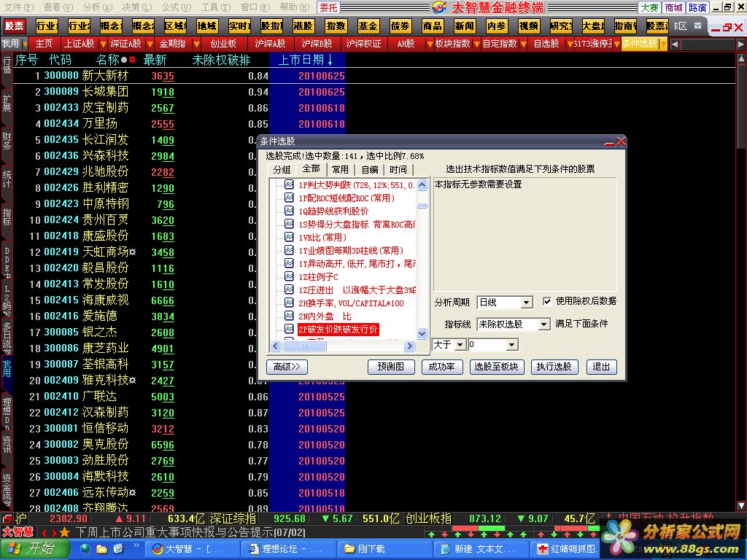Image resolution: width=747 pixels, height=560 pixels.
Task: Select chart icon of 1Q趋势线获利股价
Action: click(x=289, y=211)
